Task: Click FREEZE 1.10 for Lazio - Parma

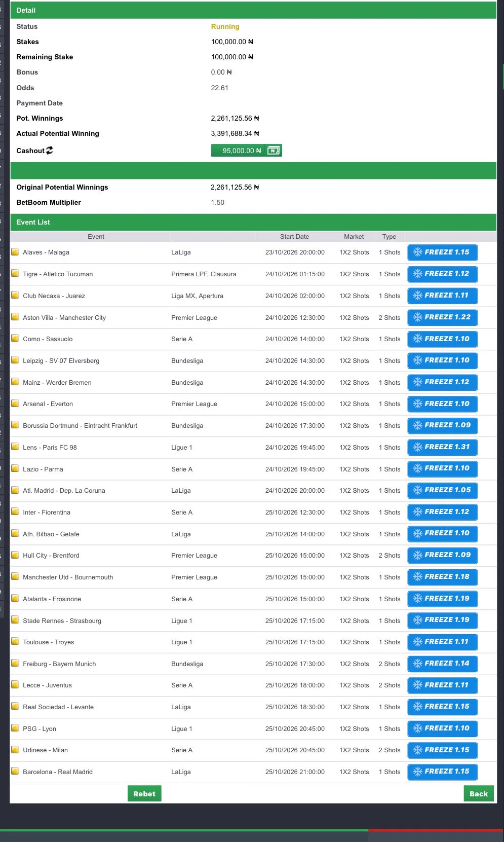Action: point(443,468)
